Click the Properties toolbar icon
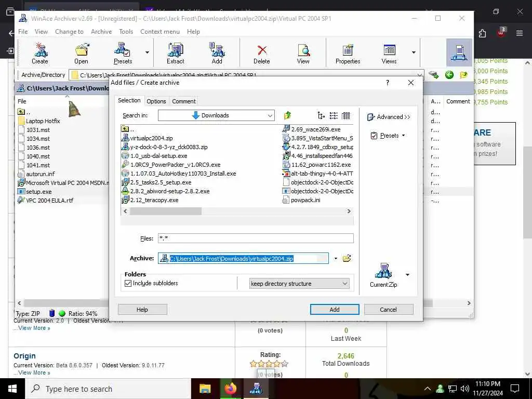 [348, 53]
